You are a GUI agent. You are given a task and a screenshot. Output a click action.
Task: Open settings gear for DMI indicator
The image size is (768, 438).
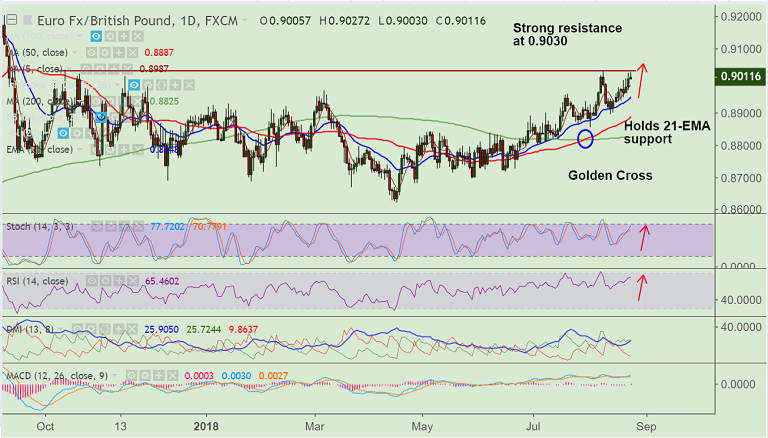(91, 329)
